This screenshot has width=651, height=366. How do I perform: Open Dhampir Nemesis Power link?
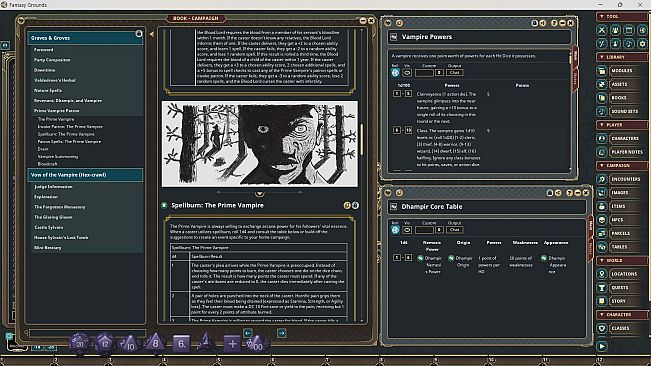click(420, 259)
